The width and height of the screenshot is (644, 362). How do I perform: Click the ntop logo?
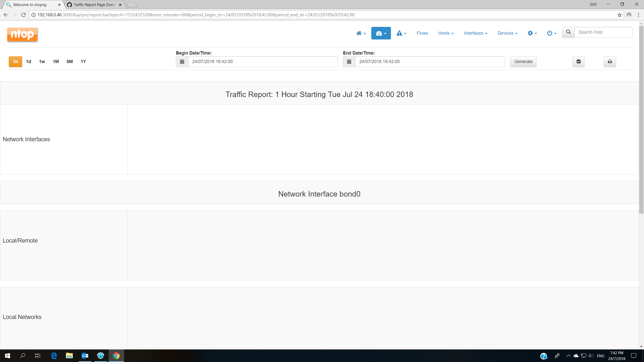(x=22, y=34)
